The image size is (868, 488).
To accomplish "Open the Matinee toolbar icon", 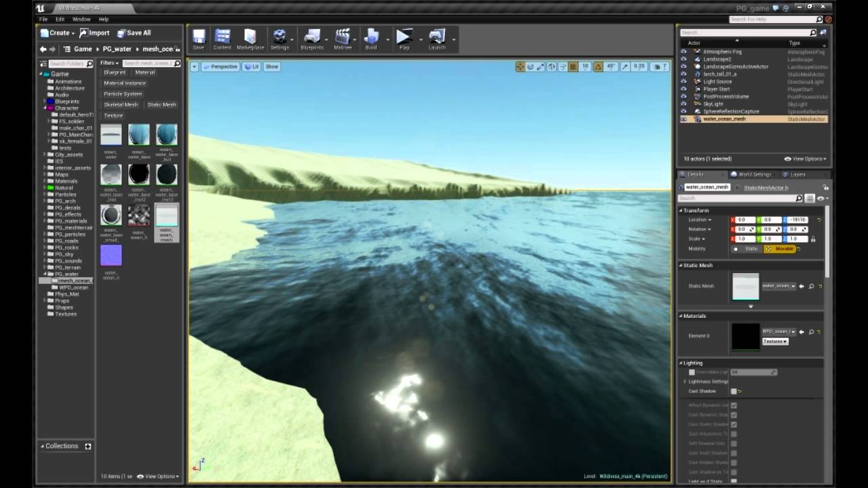I will [343, 38].
